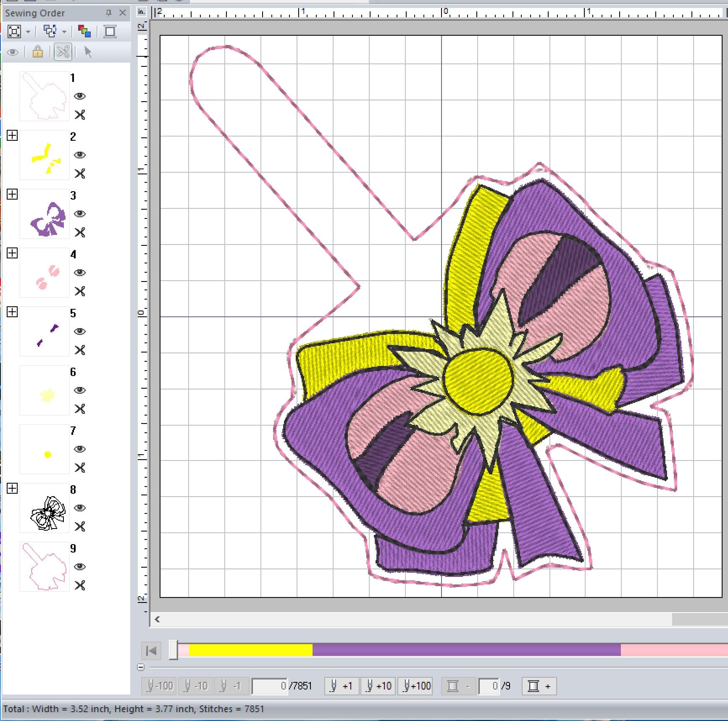
Task: Click the red-green-blue color squares icon
Action: (x=84, y=32)
